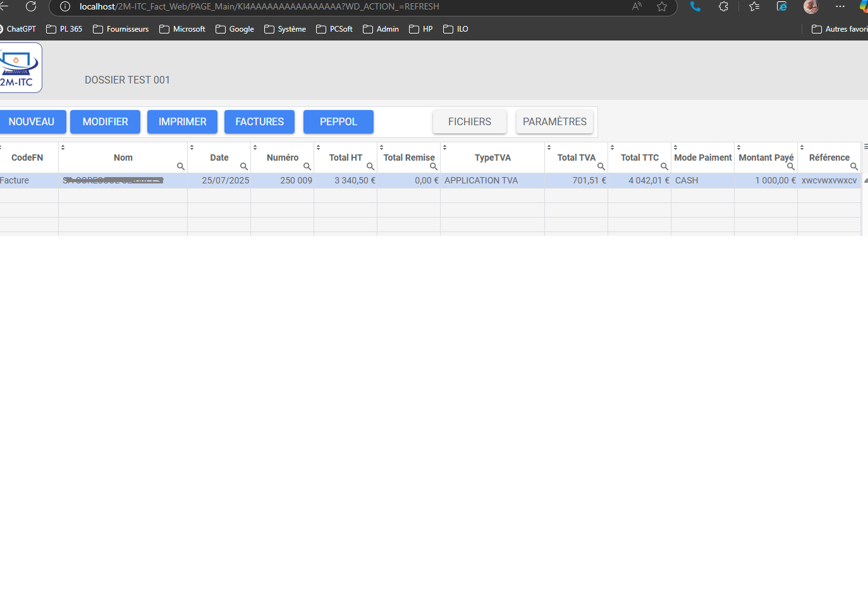The width and height of the screenshot is (868, 611).
Task: Open the PCSoft bookmark folder
Action: pos(334,29)
